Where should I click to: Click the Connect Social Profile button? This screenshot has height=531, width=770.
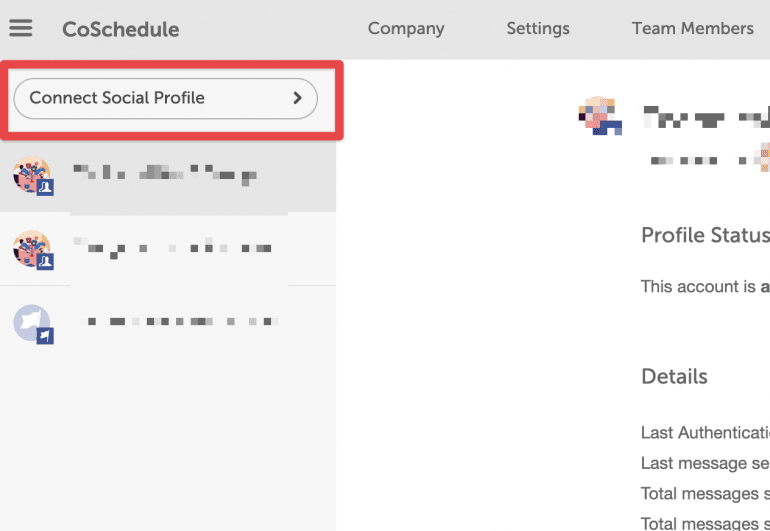165,98
